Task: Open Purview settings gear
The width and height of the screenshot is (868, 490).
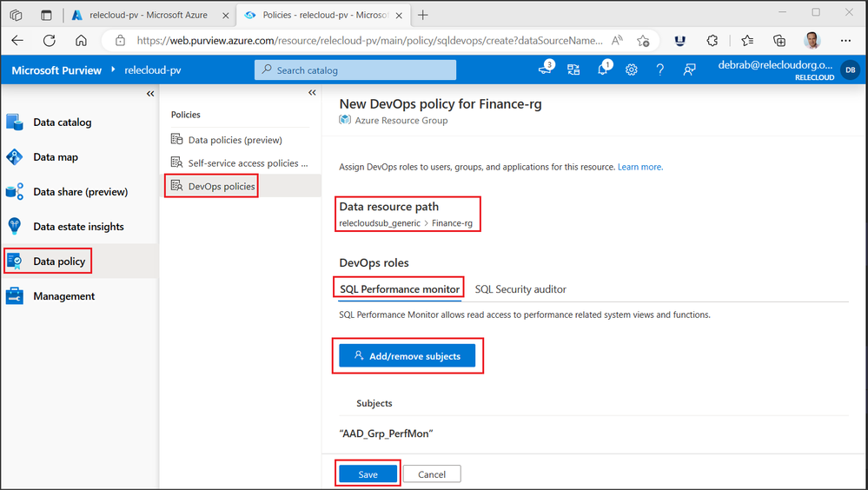Action: [x=632, y=70]
